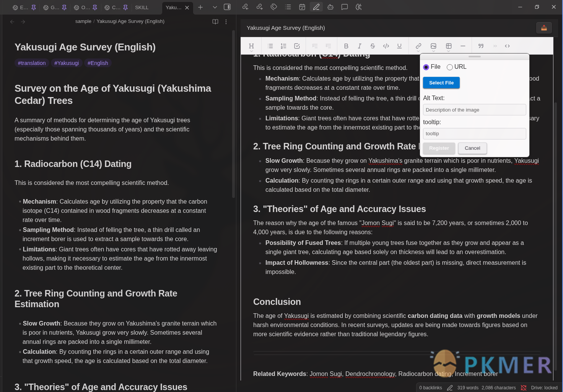Open the note's more options menu
The height and width of the screenshot is (392, 563).
(x=226, y=22)
